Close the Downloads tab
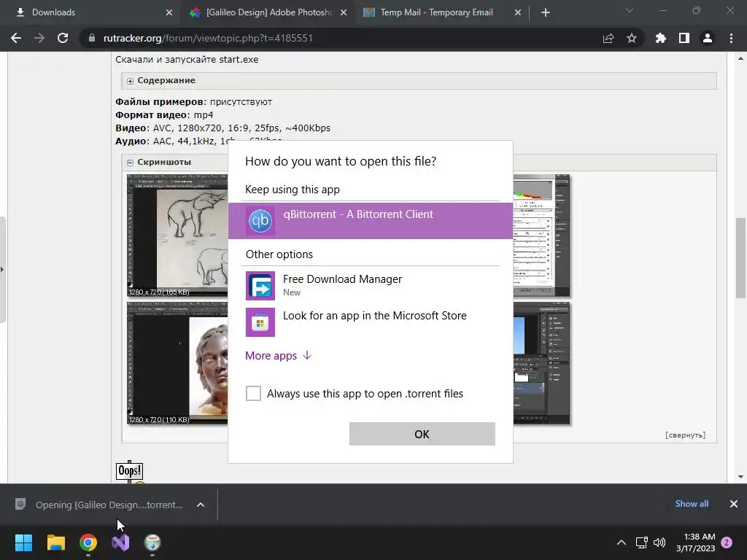 coord(169,12)
